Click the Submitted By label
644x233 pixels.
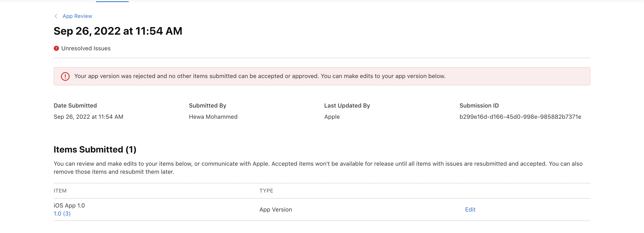point(207,106)
